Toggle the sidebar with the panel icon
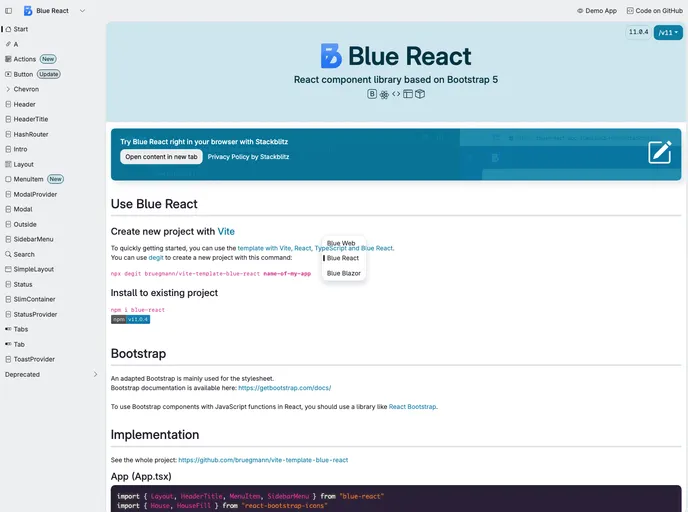The height and width of the screenshot is (512, 688). (x=8, y=10)
